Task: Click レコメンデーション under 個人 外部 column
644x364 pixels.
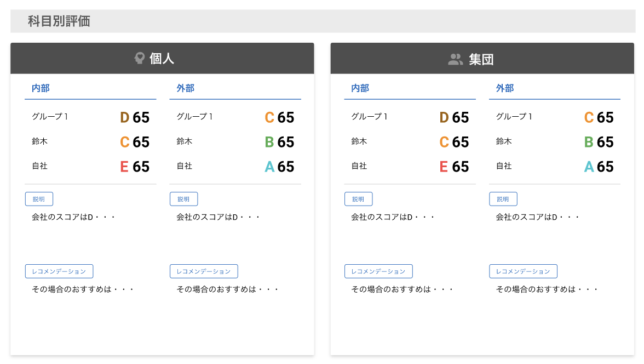Action: click(x=204, y=271)
